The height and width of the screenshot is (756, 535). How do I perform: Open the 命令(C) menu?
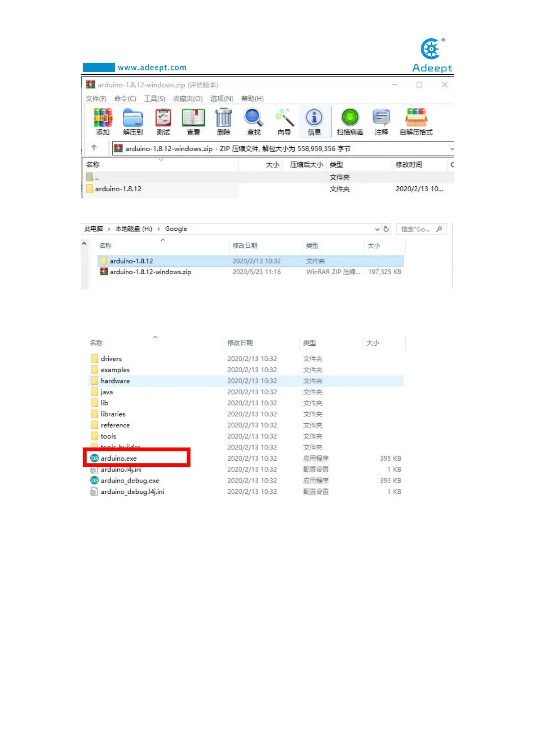click(x=125, y=99)
